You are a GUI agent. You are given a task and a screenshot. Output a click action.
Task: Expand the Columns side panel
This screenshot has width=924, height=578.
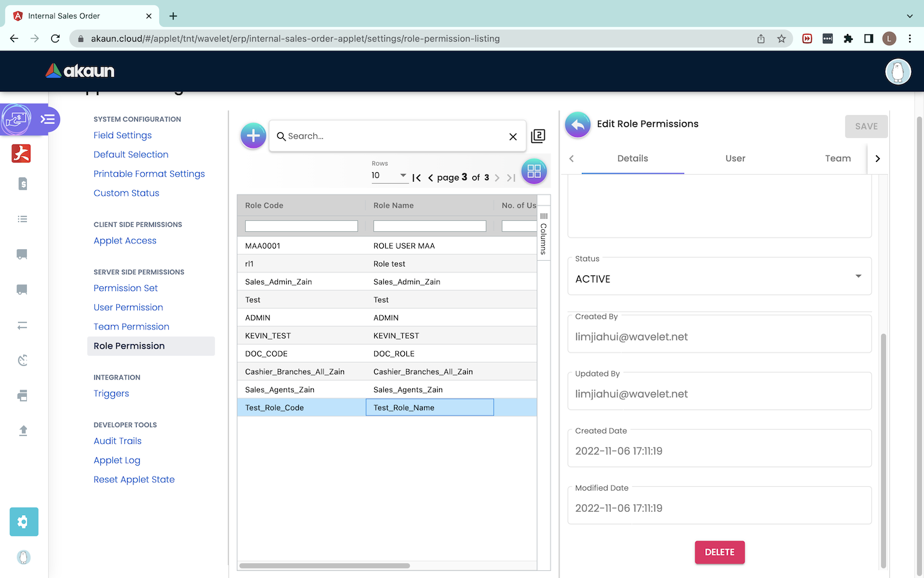tap(543, 234)
